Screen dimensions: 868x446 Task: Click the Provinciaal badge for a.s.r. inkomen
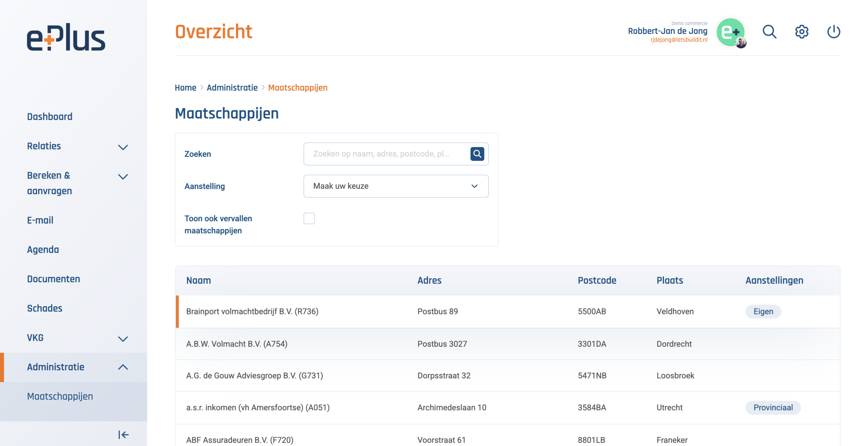pyautogui.click(x=773, y=407)
